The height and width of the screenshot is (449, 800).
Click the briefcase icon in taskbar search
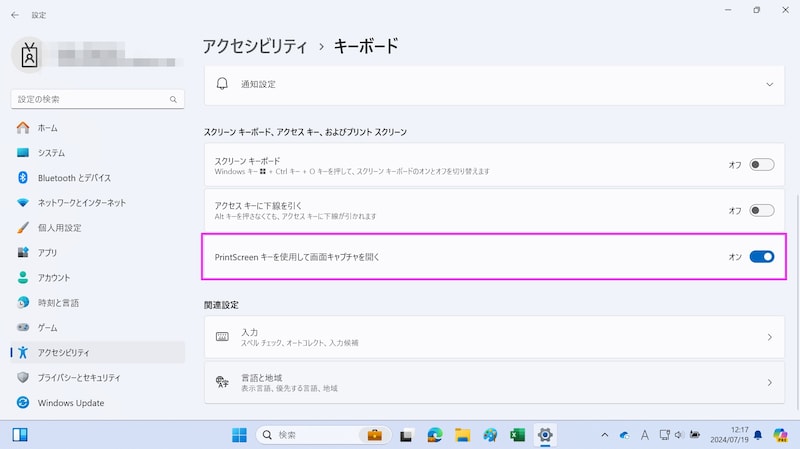point(374,435)
